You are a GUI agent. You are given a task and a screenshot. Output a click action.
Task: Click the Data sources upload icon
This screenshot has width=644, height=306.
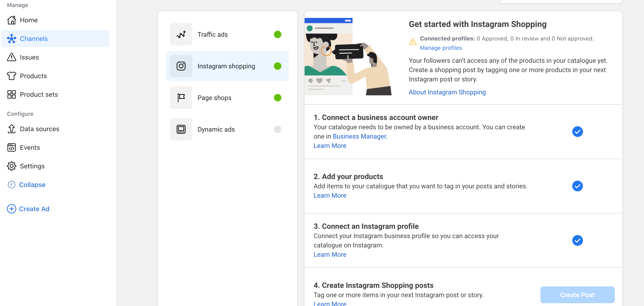pos(12,129)
